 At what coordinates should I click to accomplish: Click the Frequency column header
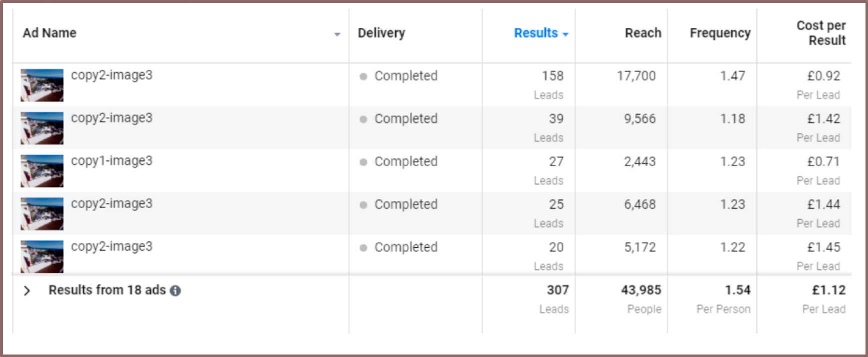click(x=719, y=33)
